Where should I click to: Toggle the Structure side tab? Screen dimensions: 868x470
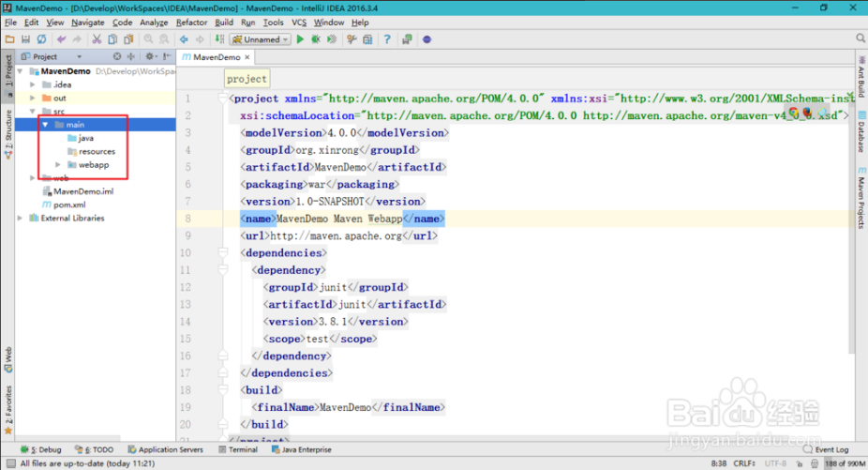coord(8,134)
